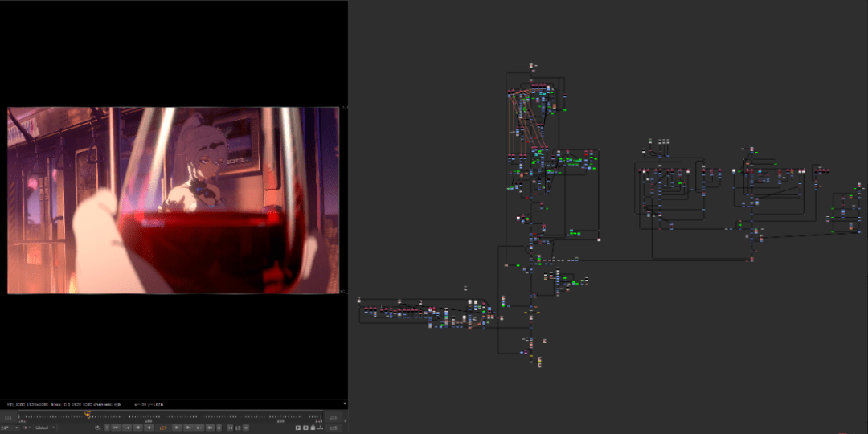Open the 24 fps playback rate dropdown
The image size is (868, 434).
10,428
